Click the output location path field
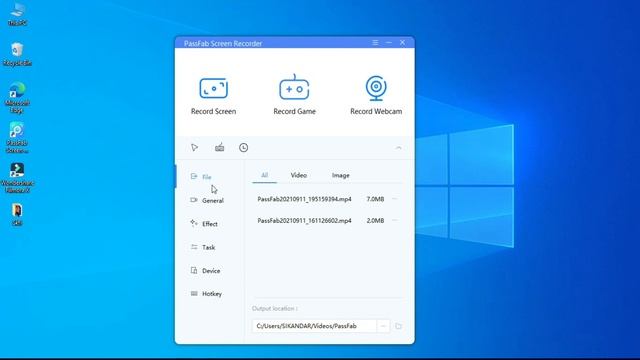Viewport: 640px width, 360px height. tap(314, 326)
